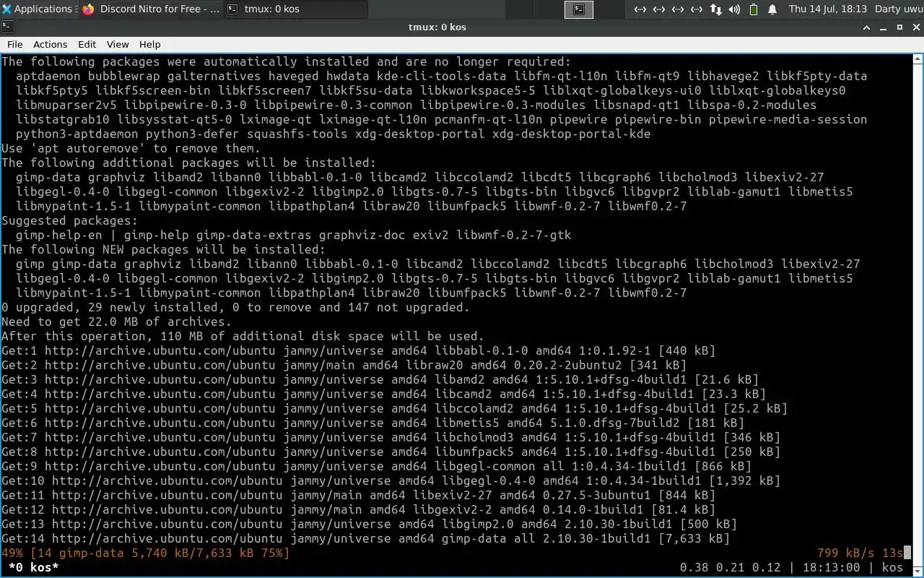The image size is (924, 578).
Task: Click the 'Use apt autoremove to remove them' line
Action: point(131,149)
